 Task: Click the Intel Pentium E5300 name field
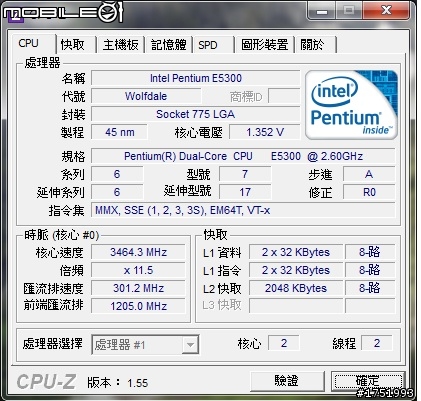click(x=196, y=78)
